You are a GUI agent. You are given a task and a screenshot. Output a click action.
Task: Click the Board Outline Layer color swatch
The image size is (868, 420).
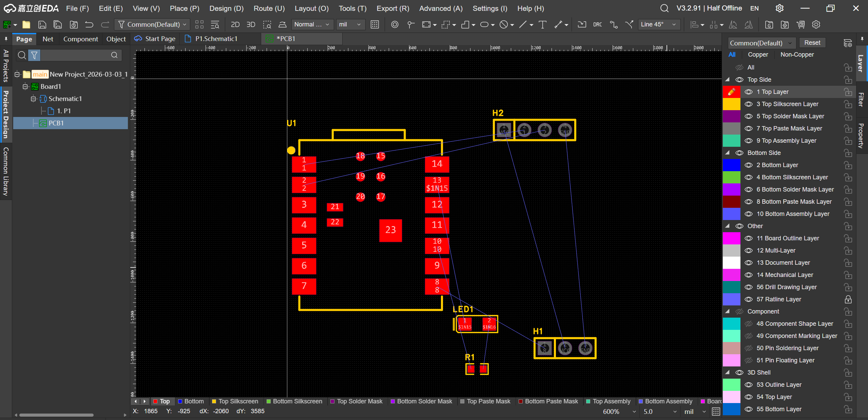point(731,238)
